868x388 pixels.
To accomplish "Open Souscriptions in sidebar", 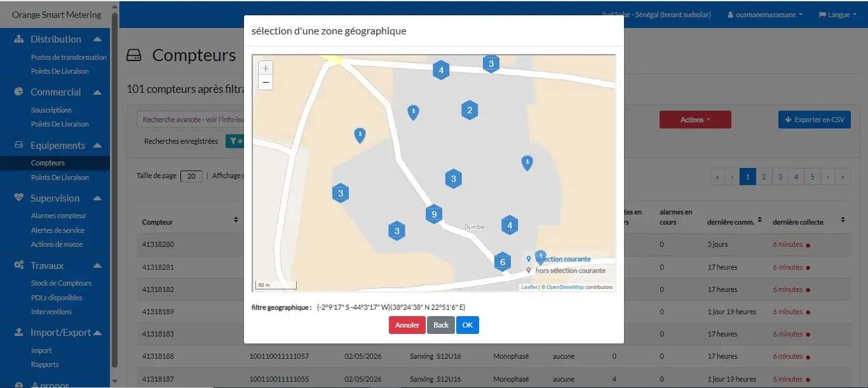I will pyautogui.click(x=51, y=110).
